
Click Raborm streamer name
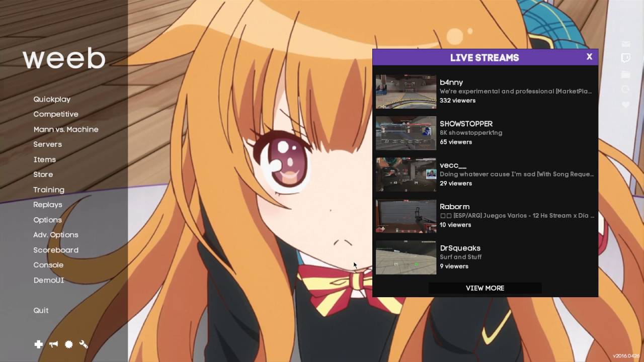tap(455, 207)
